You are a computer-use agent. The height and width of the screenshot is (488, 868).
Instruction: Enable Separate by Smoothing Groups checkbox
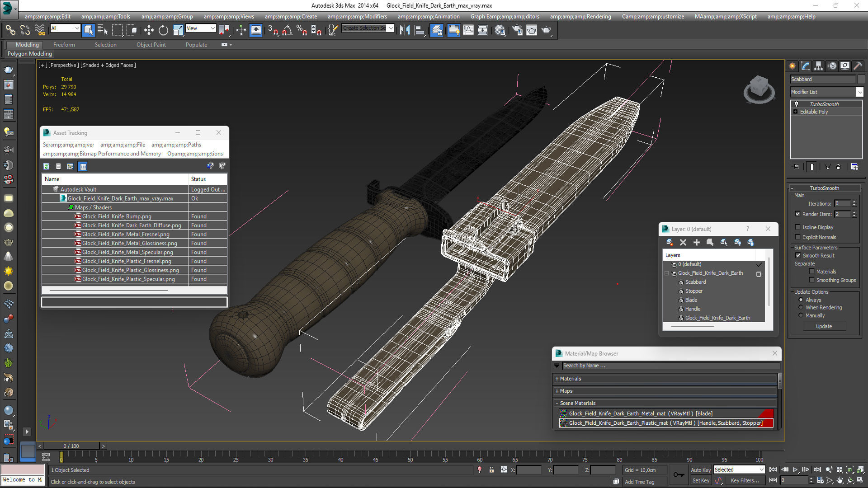tap(812, 280)
